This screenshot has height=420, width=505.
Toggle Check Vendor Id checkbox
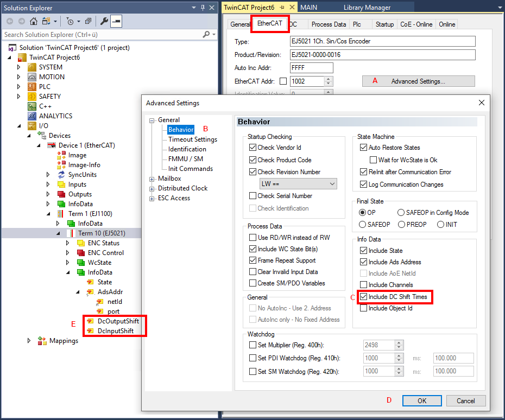[x=253, y=148]
